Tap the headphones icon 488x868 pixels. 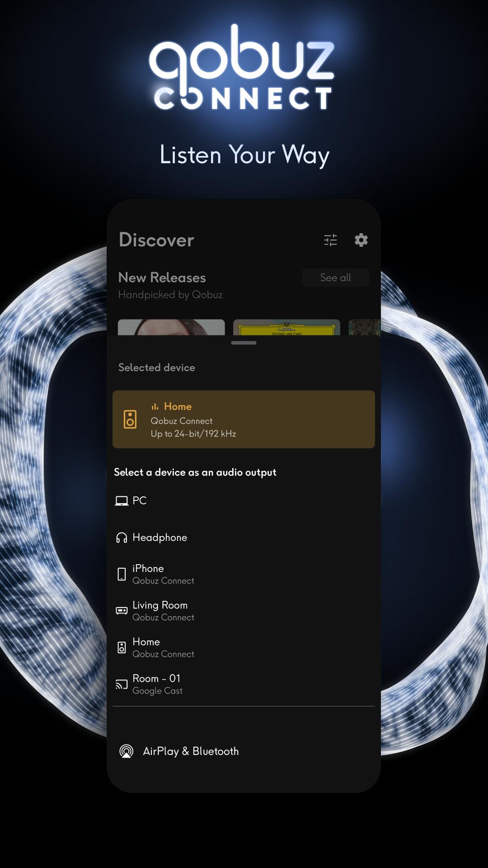click(122, 538)
